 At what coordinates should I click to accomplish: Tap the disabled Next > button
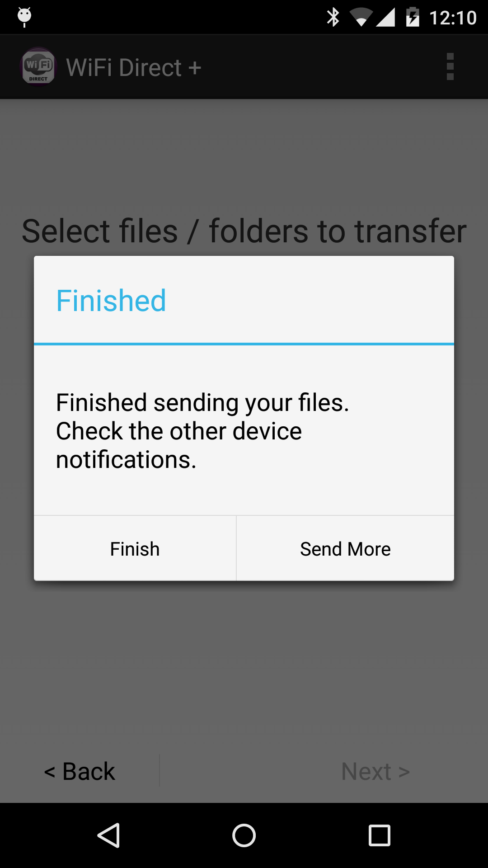point(375,771)
